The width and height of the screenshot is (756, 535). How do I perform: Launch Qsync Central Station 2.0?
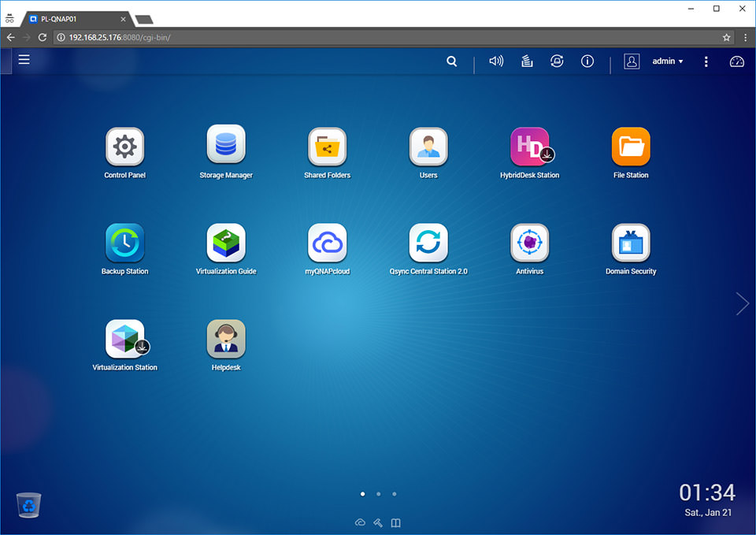click(428, 242)
